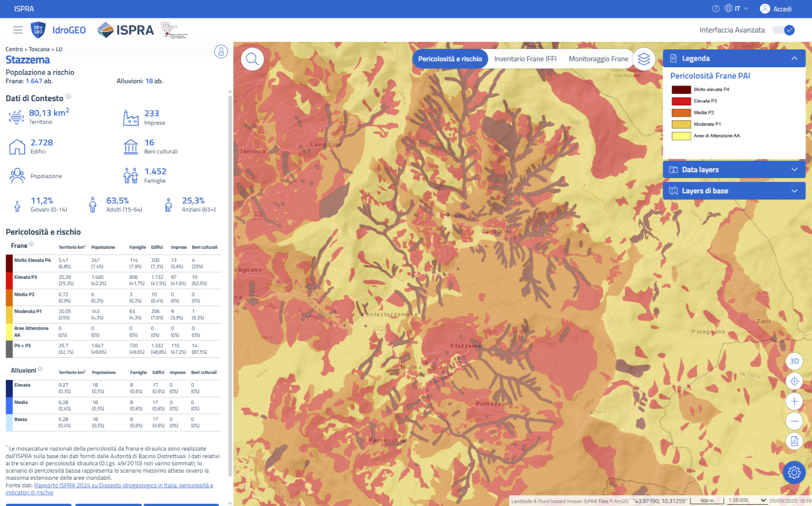Expand the Data layers panel
This screenshot has height=506, width=812.
click(794, 170)
